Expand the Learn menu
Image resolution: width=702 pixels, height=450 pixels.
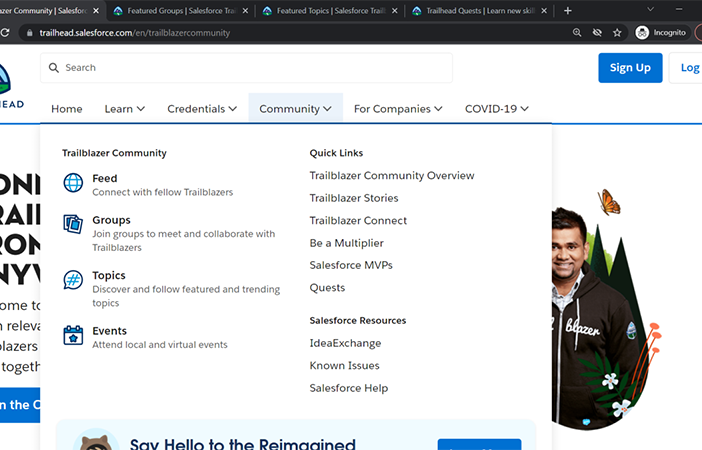pyautogui.click(x=124, y=109)
